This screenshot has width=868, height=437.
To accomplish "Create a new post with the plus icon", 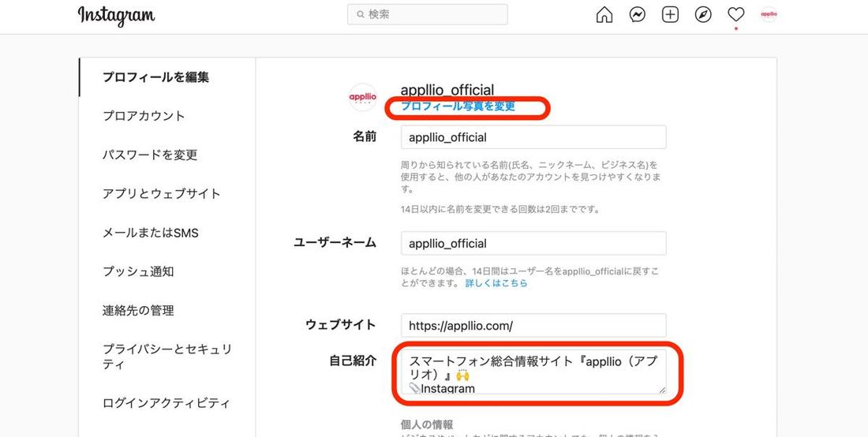I will click(670, 15).
